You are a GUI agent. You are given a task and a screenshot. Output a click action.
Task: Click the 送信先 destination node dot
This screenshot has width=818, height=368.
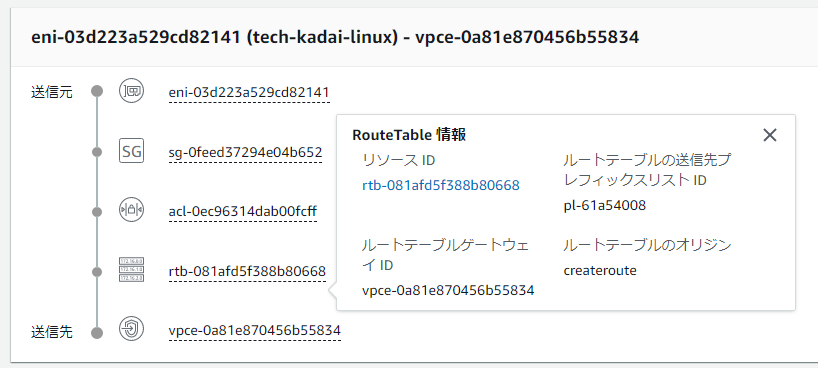(x=97, y=333)
